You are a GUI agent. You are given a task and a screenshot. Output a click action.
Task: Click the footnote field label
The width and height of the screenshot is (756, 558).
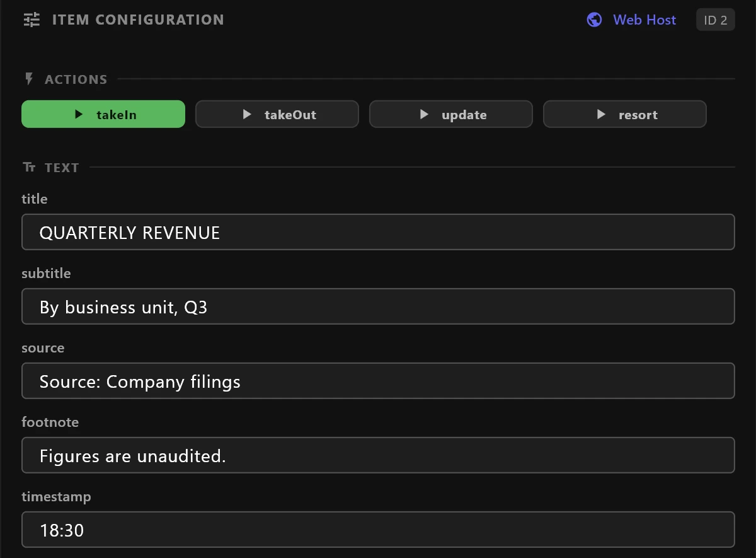[50, 422]
